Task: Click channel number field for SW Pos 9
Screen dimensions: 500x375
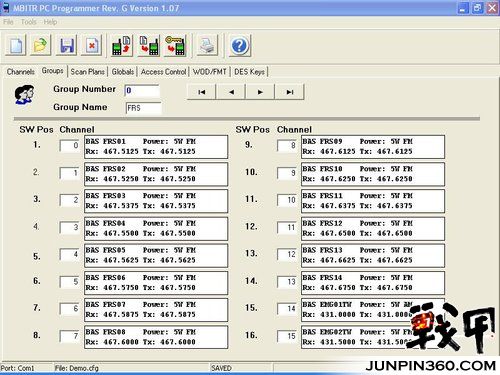Action: (x=287, y=145)
